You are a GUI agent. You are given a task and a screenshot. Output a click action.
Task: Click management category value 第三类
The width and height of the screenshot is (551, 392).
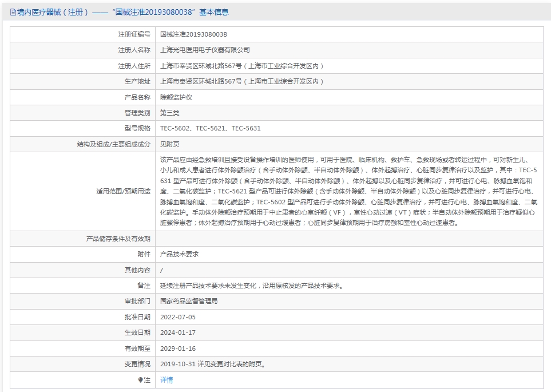pyautogui.click(x=169, y=113)
